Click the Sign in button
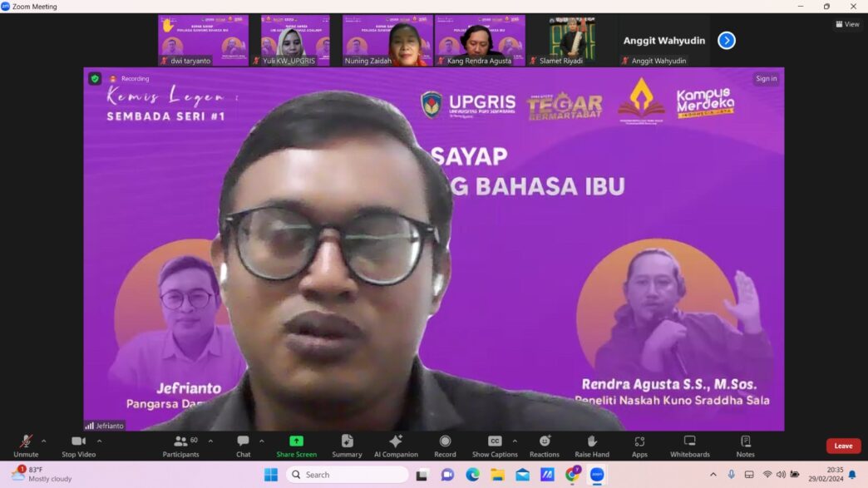 (766, 79)
